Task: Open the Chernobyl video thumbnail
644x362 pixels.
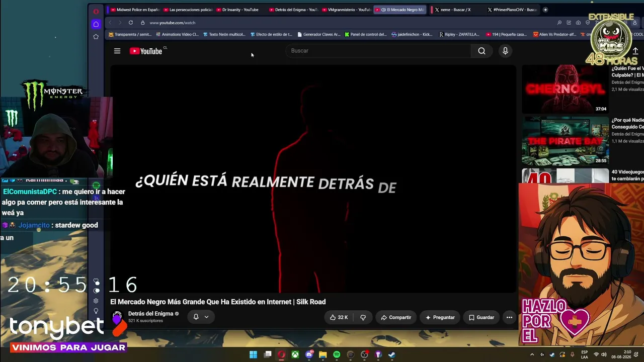Action: tap(565, 89)
